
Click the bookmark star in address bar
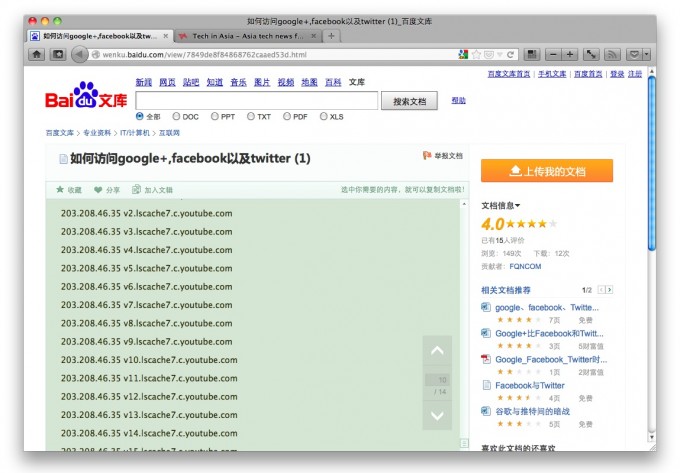pyautogui.click(x=476, y=55)
